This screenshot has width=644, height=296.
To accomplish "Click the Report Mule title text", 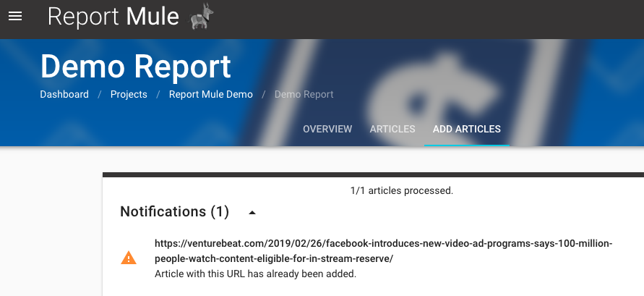I will [113, 16].
